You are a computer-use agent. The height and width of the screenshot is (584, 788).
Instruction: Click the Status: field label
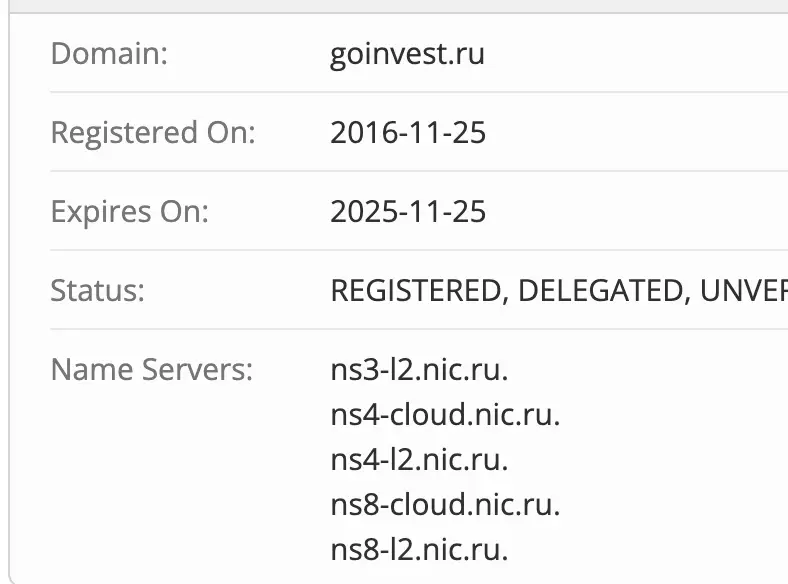(98, 290)
